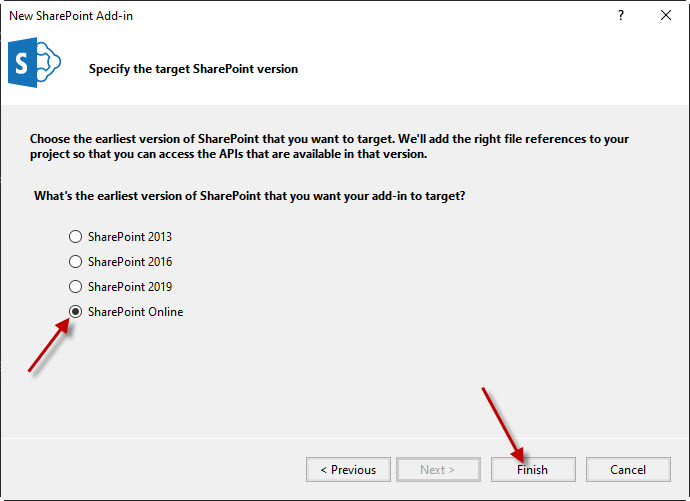Select the SharePoint 2016 radio button

pos(76,262)
